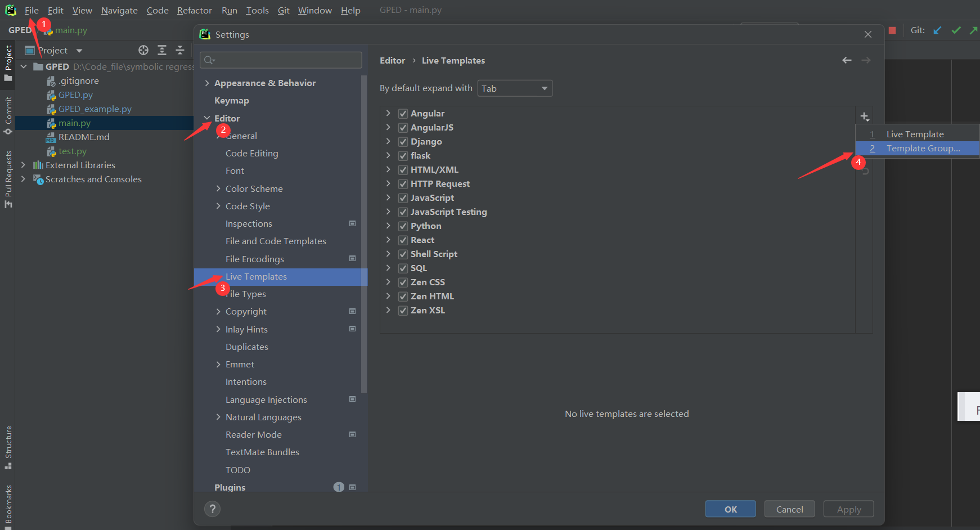Expand External Libraries in Project tree
The width and height of the screenshot is (980, 530).
pos(23,165)
